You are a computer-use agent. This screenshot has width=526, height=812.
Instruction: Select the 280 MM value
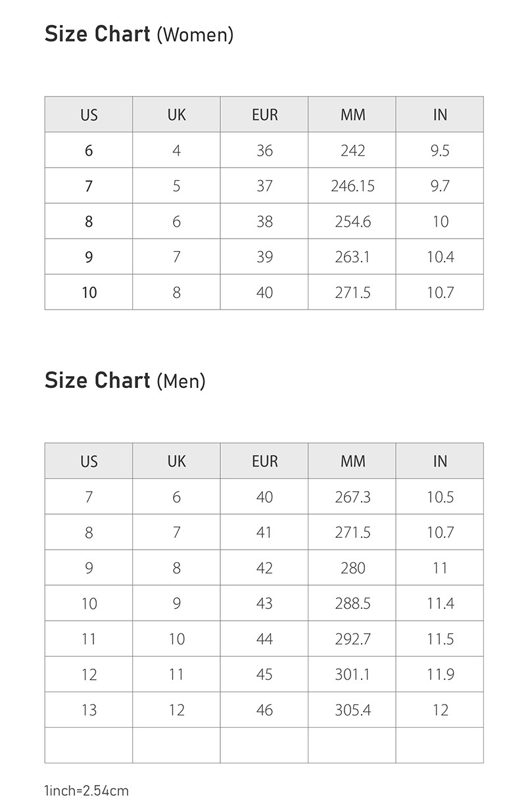tap(352, 568)
